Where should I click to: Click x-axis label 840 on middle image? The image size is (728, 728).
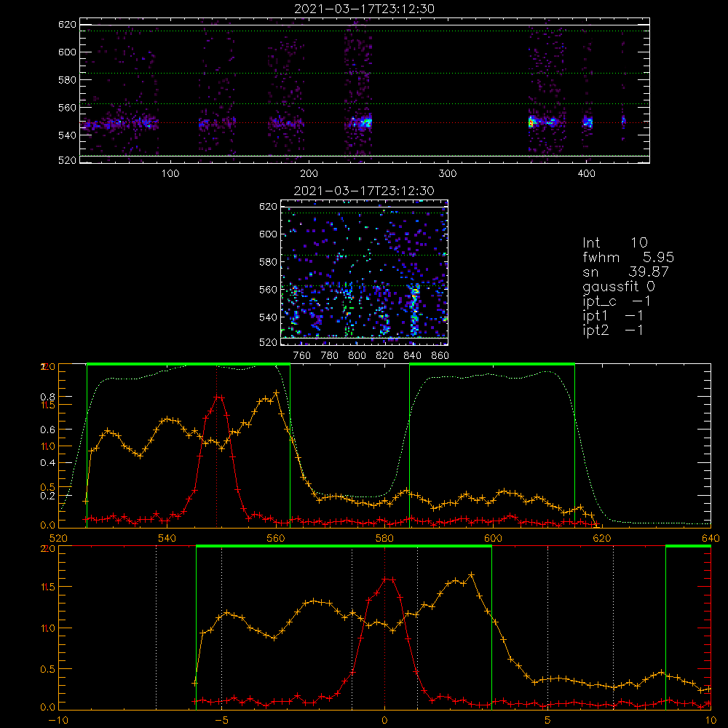click(x=412, y=356)
